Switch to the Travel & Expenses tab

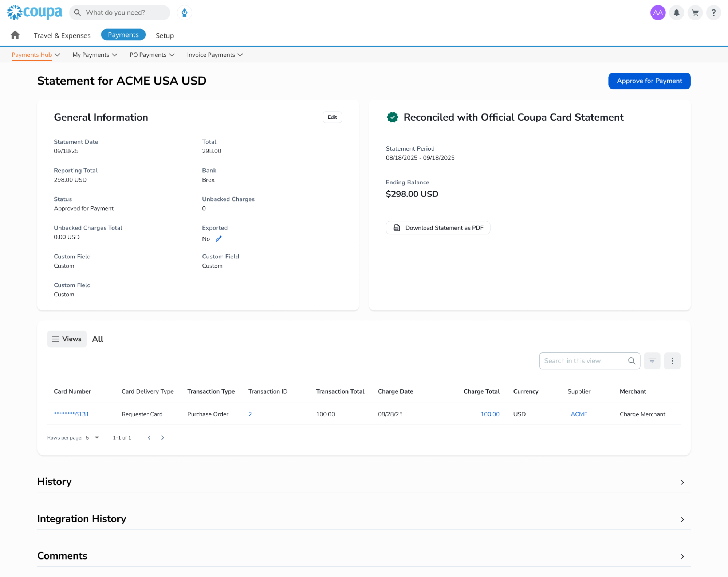(x=62, y=35)
